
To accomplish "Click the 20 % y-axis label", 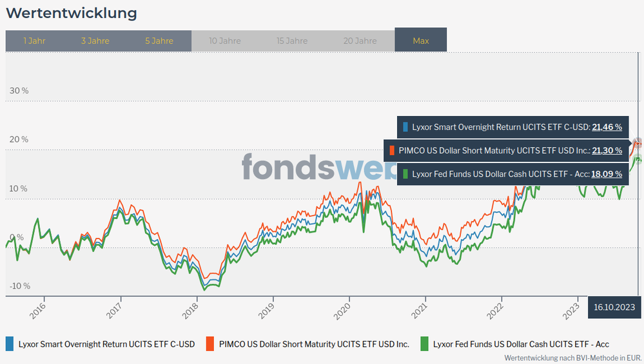I will (19, 140).
